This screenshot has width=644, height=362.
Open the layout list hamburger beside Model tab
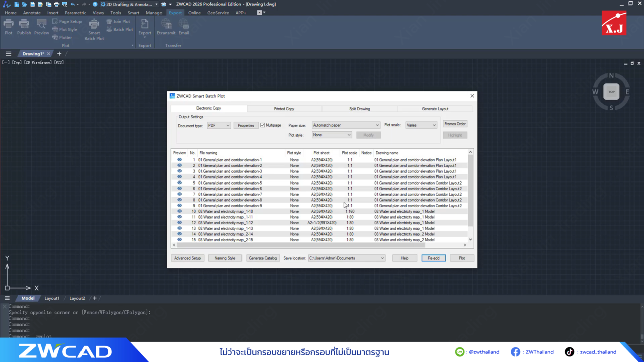(x=7, y=298)
